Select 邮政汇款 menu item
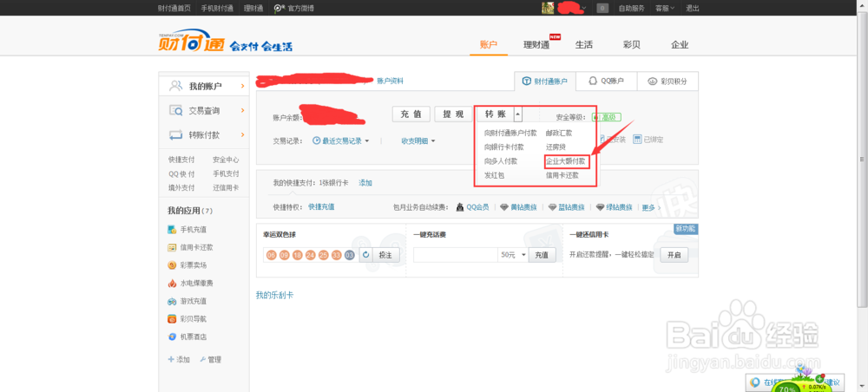Screen dimensions: 868x392 coord(558,134)
